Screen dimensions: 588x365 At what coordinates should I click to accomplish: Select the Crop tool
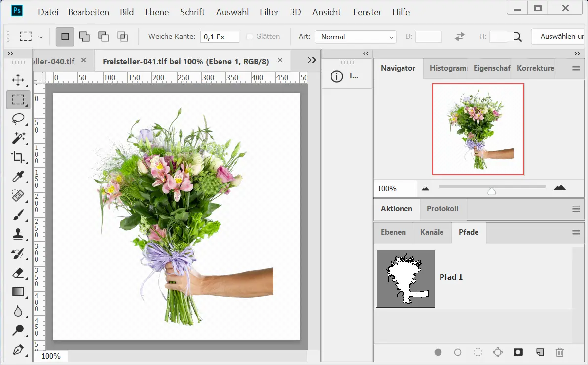[18, 157]
